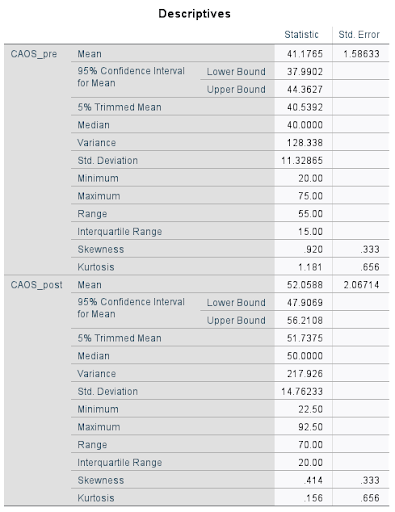Select CAOS_pre Lower Bound value 37.9902

[305, 72]
